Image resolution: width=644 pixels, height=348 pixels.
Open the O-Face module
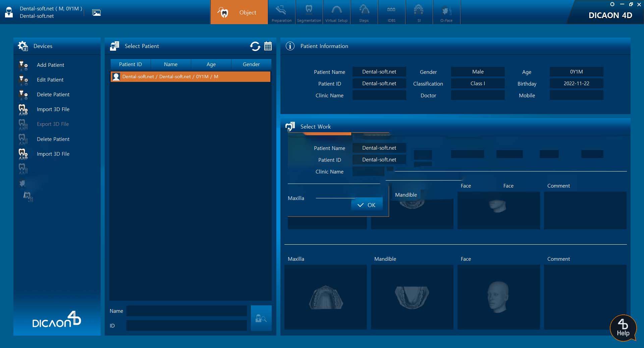446,12
